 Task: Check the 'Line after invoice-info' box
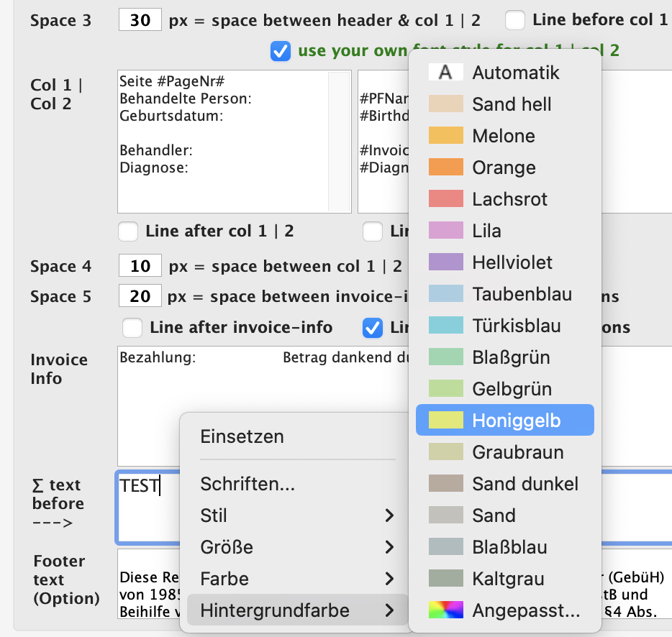click(132, 328)
